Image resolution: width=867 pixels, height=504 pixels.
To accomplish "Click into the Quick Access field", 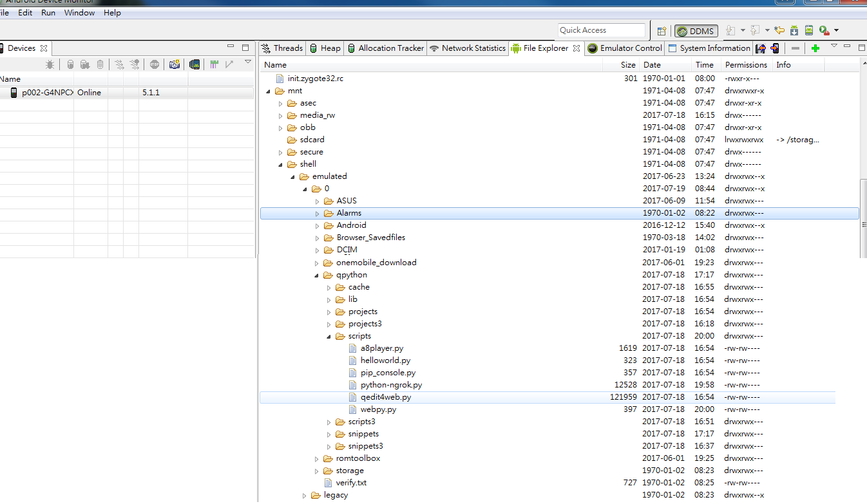I will pyautogui.click(x=600, y=30).
